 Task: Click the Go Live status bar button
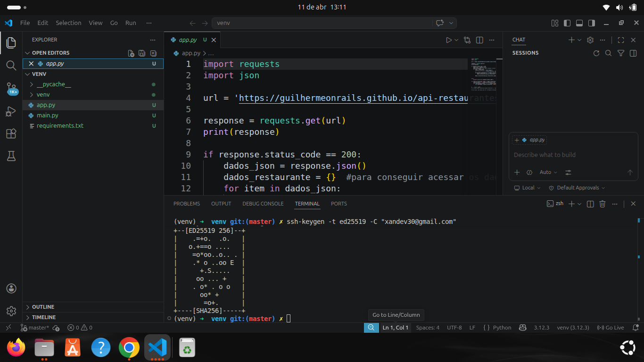tap(611, 328)
